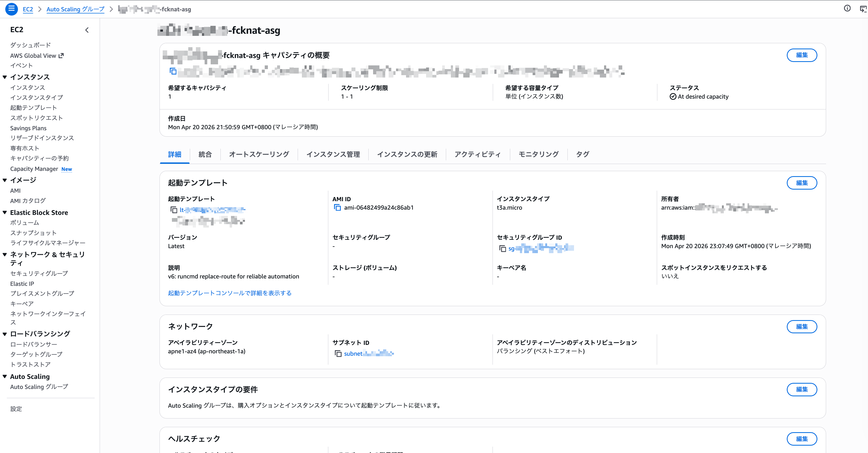The height and width of the screenshot is (453, 868).
Task: Select the 詳細 tab
Action: 175,154
